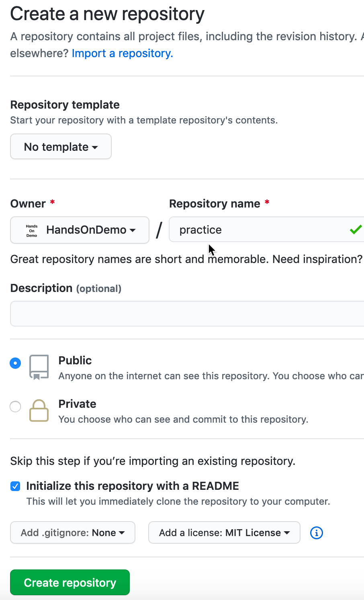
Task: Open the HandsOnDemo owner dropdown
Action: click(79, 230)
